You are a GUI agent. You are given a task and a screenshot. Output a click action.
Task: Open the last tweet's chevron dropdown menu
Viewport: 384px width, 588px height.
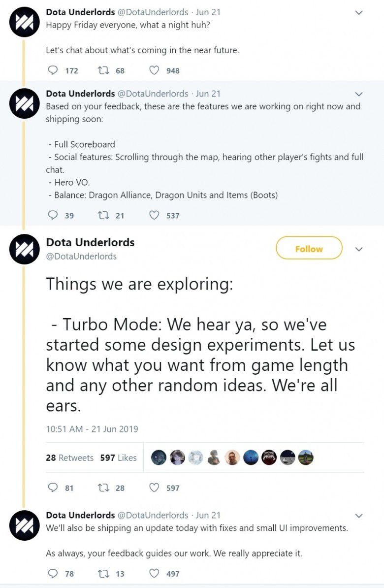click(359, 516)
